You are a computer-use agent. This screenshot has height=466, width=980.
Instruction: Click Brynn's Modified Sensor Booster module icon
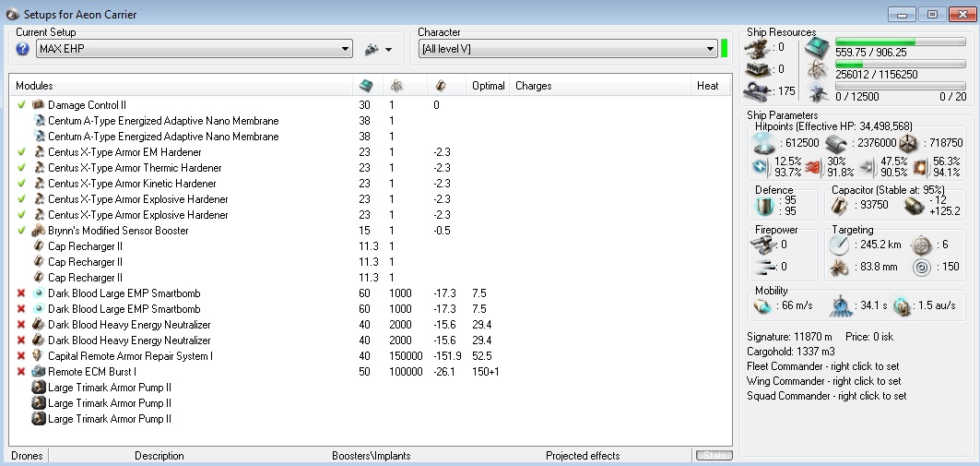click(38, 230)
